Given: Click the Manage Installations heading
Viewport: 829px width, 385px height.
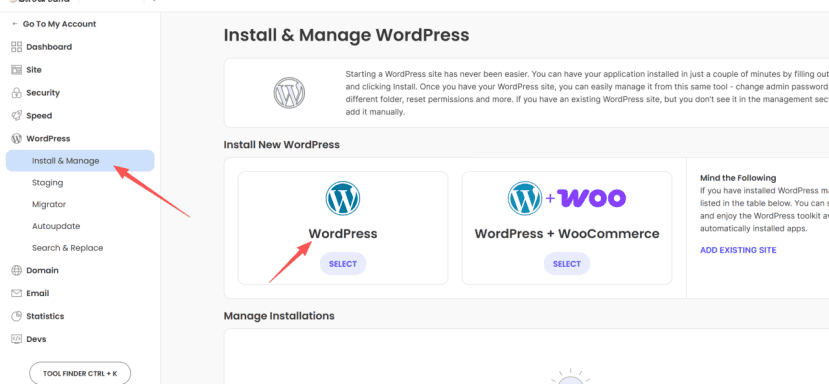Looking at the screenshot, I should pyautogui.click(x=279, y=316).
